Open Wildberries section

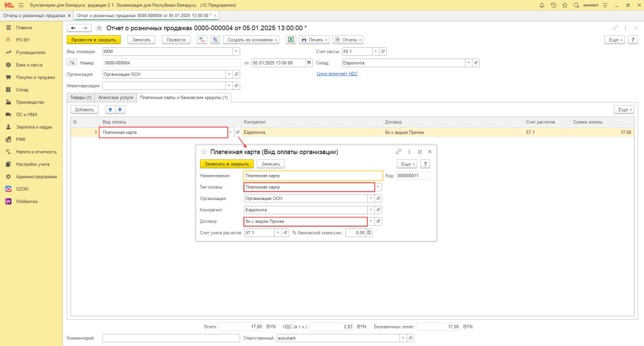click(26, 201)
